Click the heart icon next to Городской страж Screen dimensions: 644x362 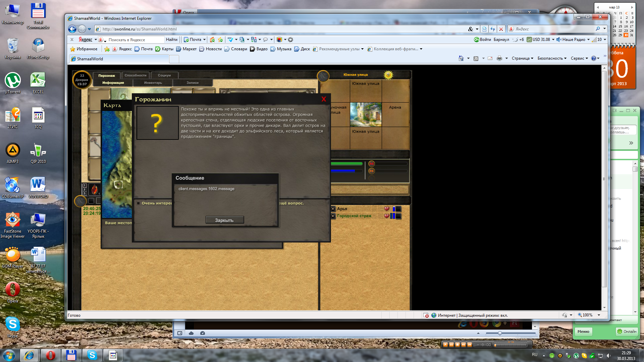pyautogui.click(x=387, y=216)
